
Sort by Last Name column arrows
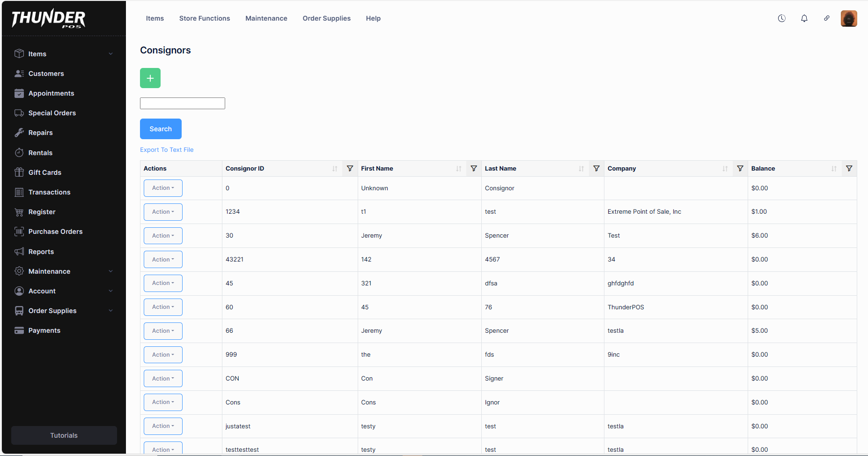pyautogui.click(x=581, y=169)
